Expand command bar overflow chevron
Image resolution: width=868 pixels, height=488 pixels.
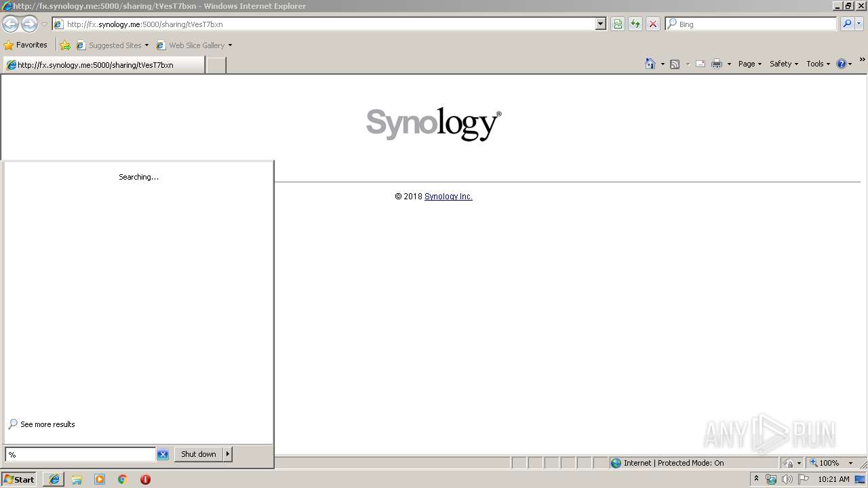(x=863, y=60)
